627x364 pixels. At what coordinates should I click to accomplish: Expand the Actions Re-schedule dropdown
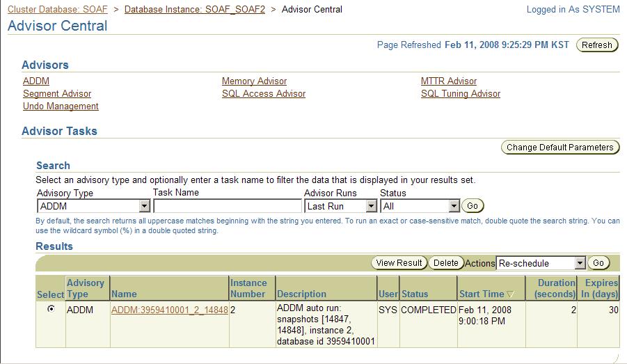click(x=580, y=263)
